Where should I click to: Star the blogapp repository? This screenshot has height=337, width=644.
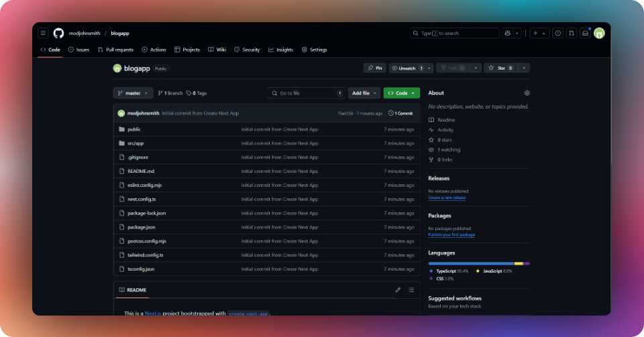tap(501, 68)
